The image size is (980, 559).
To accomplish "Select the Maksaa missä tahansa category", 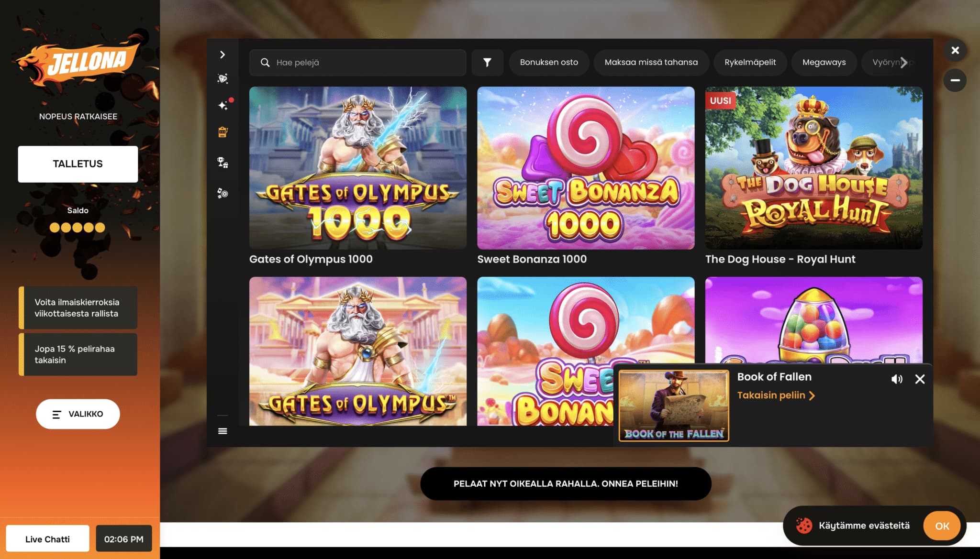I will point(651,62).
